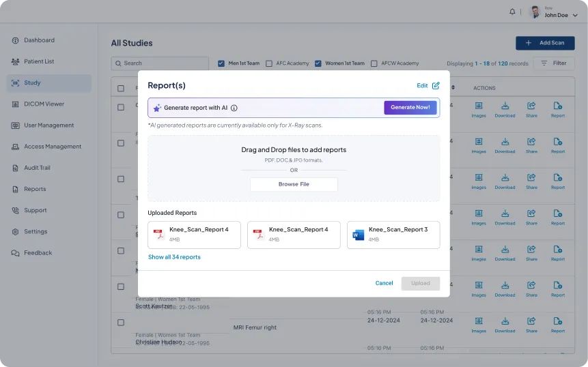The height and width of the screenshot is (367, 588).
Task: Click the edit pencil icon in Report(s) dialog
Action: click(436, 85)
